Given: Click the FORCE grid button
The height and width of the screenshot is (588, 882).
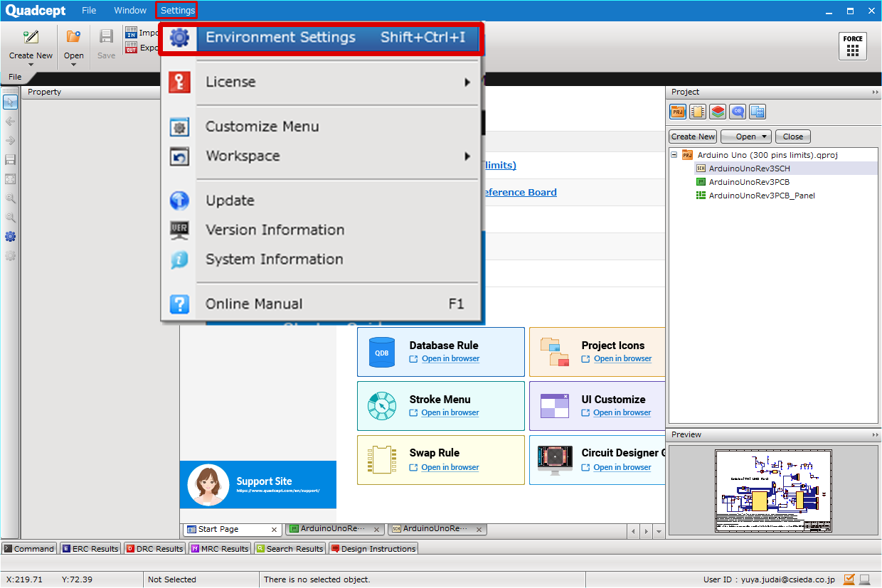Looking at the screenshot, I should [852, 46].
